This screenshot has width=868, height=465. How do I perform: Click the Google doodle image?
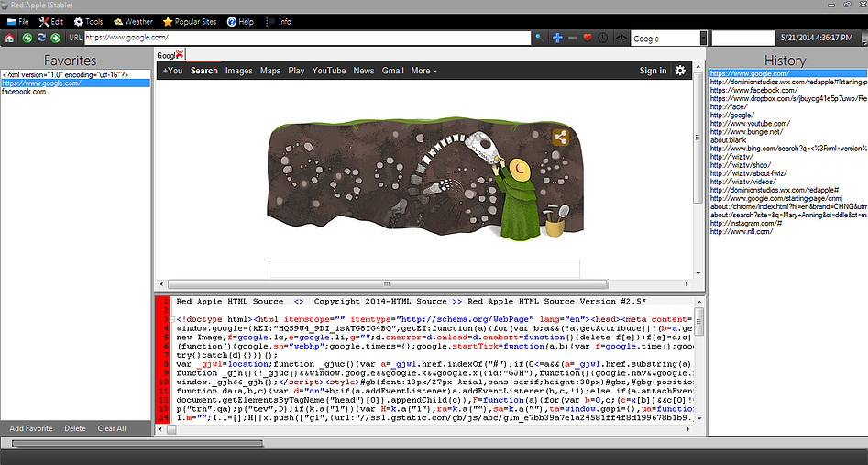(x=425, y=179)
